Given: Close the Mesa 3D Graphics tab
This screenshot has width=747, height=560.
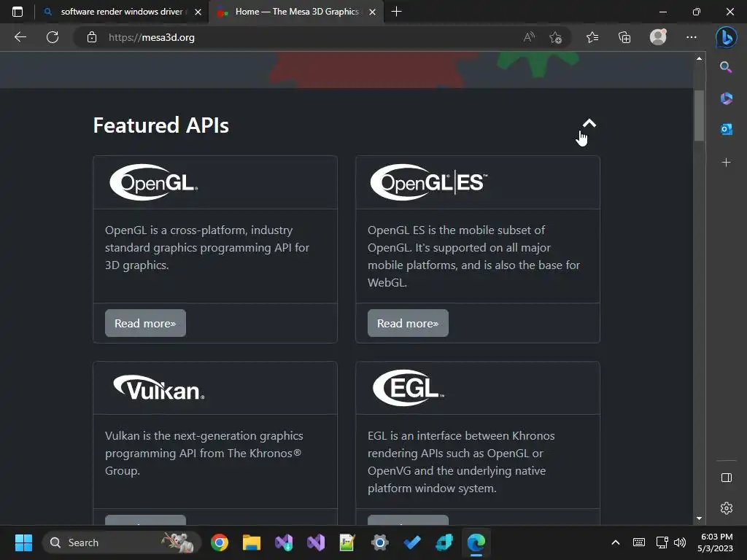Looking at the screenshot, I should pos(373,12).
